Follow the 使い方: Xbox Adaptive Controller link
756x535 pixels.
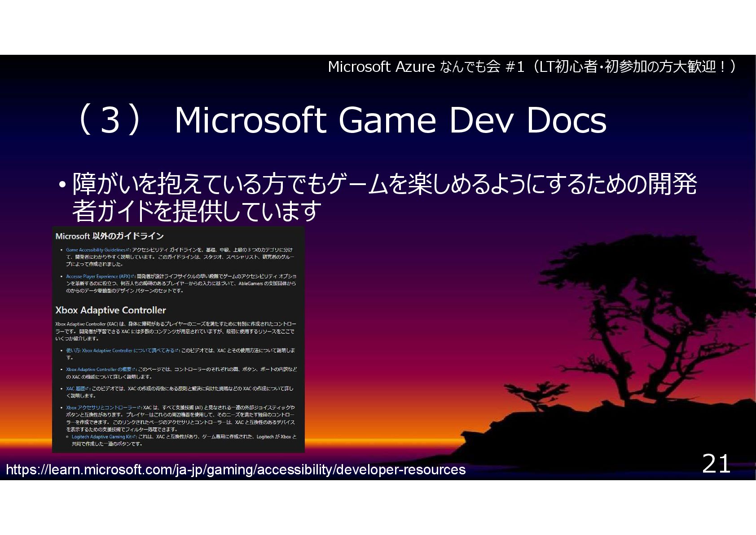click(122, 350)
